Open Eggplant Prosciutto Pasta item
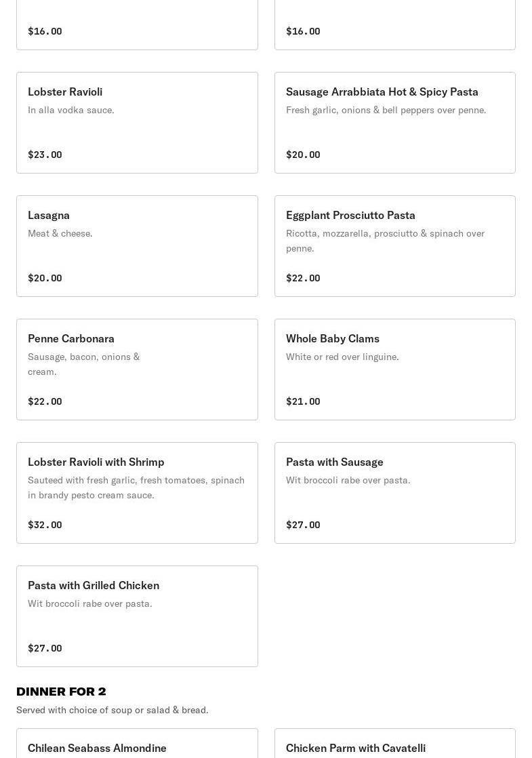Viewport: 532px width, 758px height. (x=394, y=246)
